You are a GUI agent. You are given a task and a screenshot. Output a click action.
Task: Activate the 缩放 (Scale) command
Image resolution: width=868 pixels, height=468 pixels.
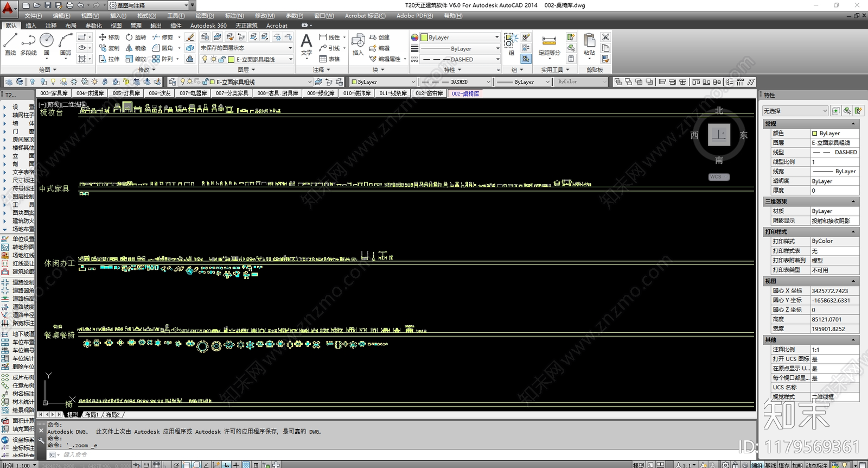point(136,59)
